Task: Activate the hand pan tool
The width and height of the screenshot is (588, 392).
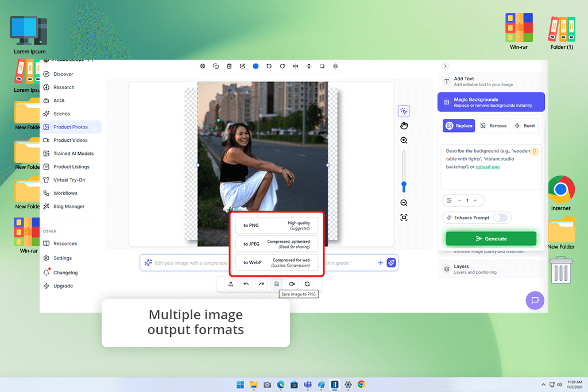Action: point(404,126)
